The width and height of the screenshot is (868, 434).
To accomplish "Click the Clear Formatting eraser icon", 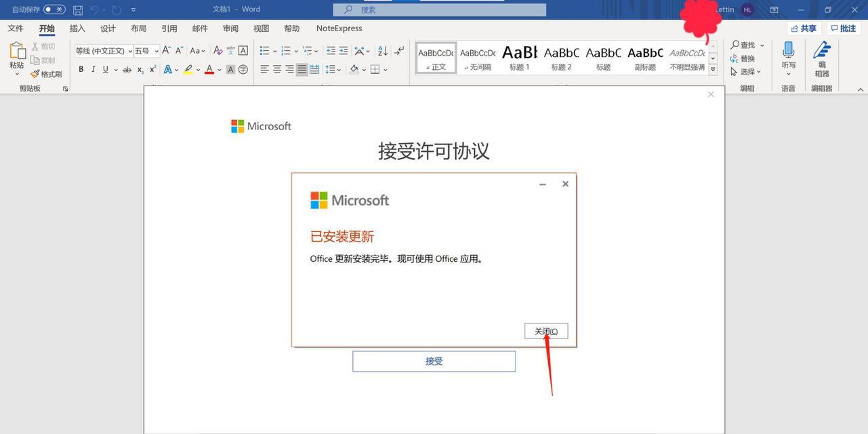I will pyautogui.click(x=218, y=50).
